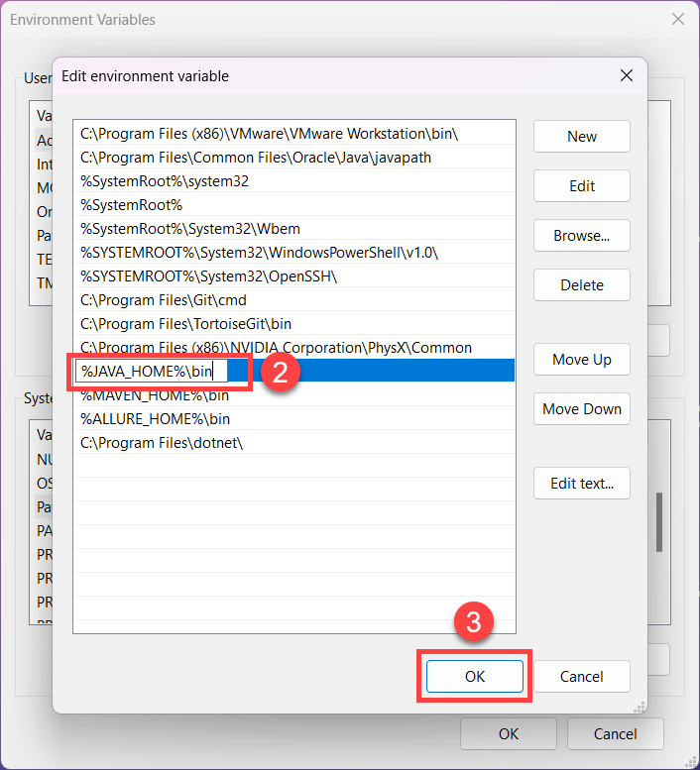
Task: Select the plain %SystemRoot% entry
Action: (x=294, y=205)
